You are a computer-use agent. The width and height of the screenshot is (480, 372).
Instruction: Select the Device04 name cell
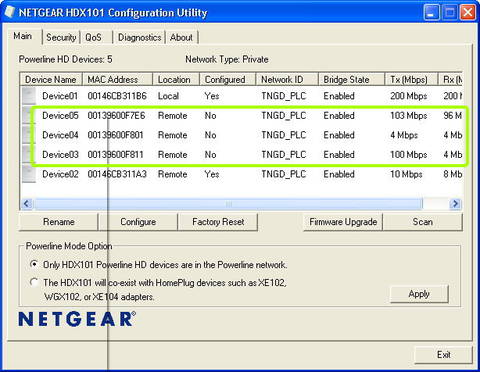[x=60, y=135]
